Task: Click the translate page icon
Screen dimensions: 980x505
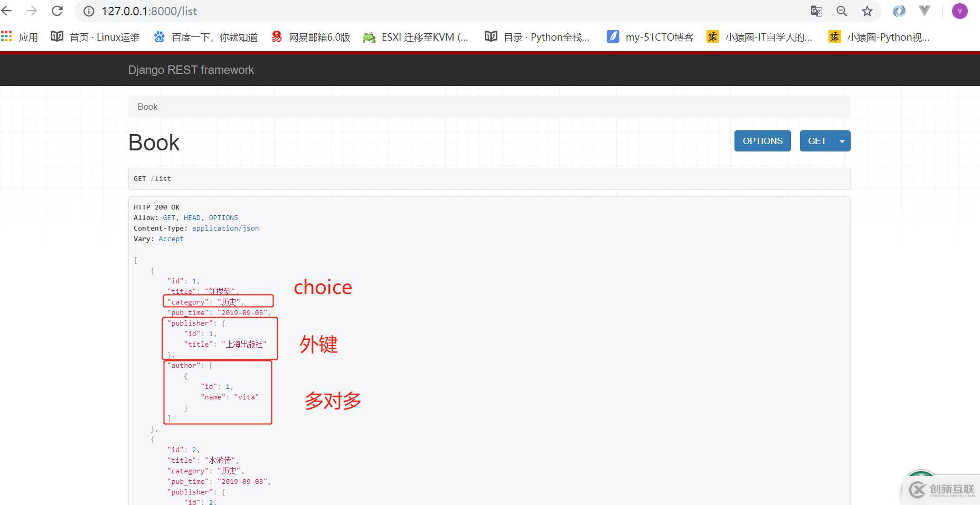Action: 816,11
